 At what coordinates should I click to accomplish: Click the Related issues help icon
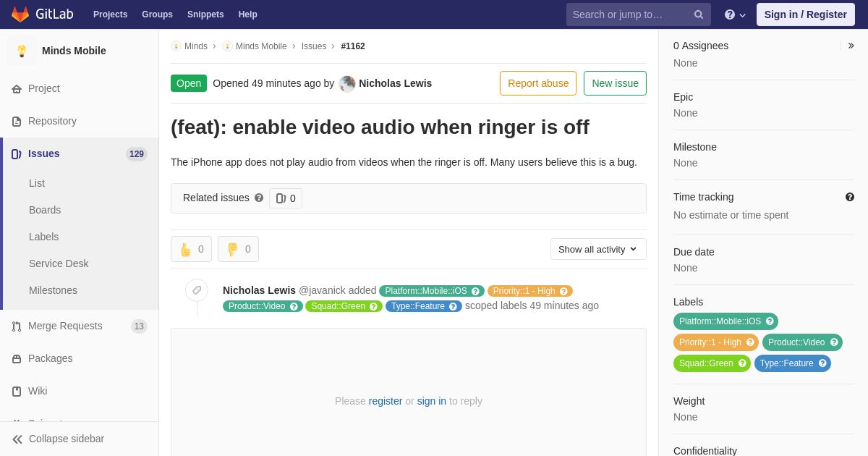259,198
